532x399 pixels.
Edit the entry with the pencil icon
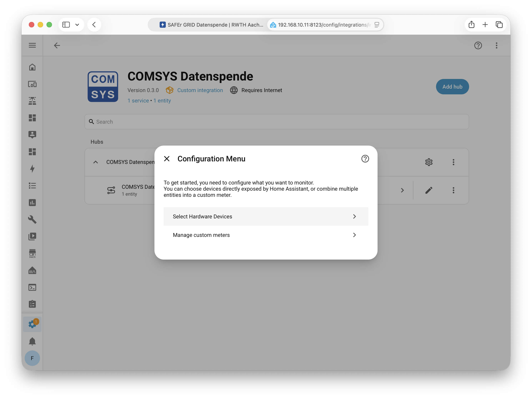[x=429, y=190]
